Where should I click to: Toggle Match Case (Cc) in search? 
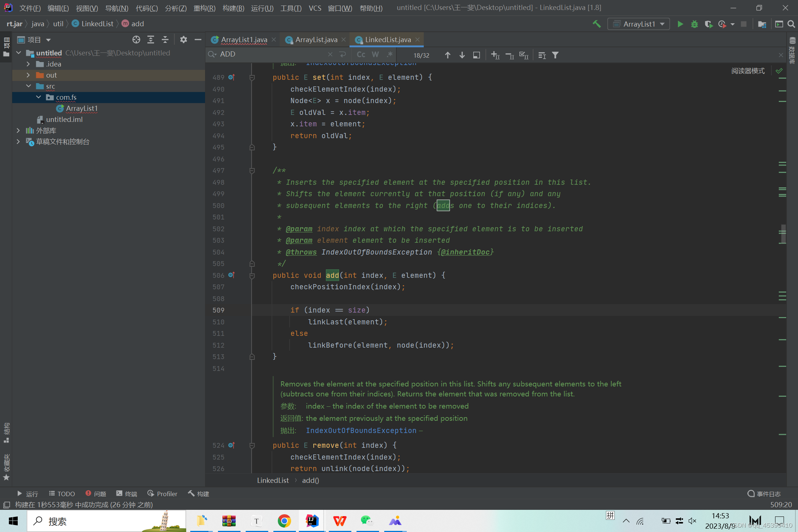361,55
